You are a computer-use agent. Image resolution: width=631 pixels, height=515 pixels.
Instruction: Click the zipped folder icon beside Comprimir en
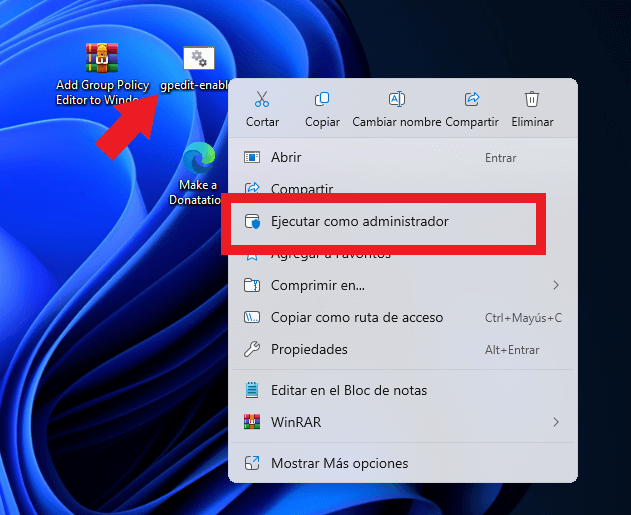click(x=252, y=285)
